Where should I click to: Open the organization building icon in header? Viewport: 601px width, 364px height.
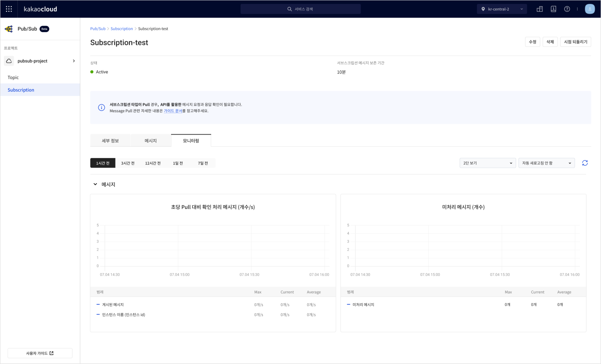click(x=540, y=9)
